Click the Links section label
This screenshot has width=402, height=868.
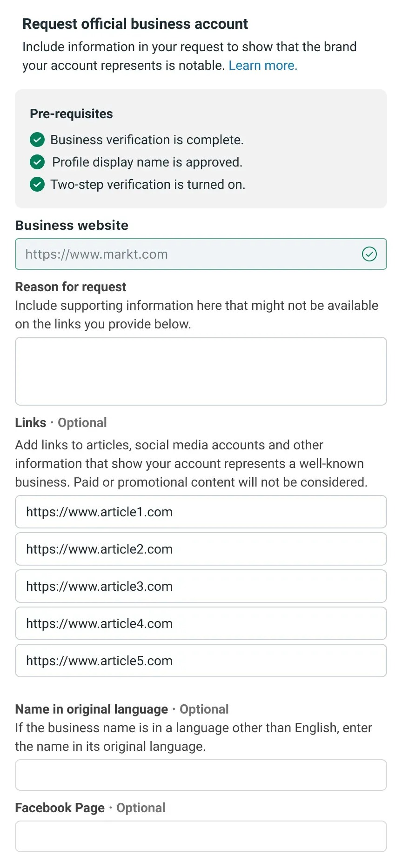point(31,422)
